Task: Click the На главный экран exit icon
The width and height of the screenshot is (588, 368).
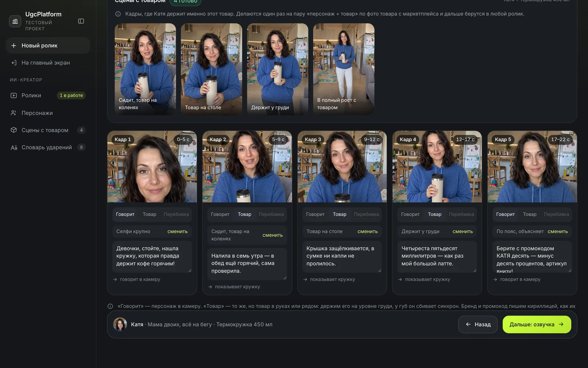Action: click(14, 63)
